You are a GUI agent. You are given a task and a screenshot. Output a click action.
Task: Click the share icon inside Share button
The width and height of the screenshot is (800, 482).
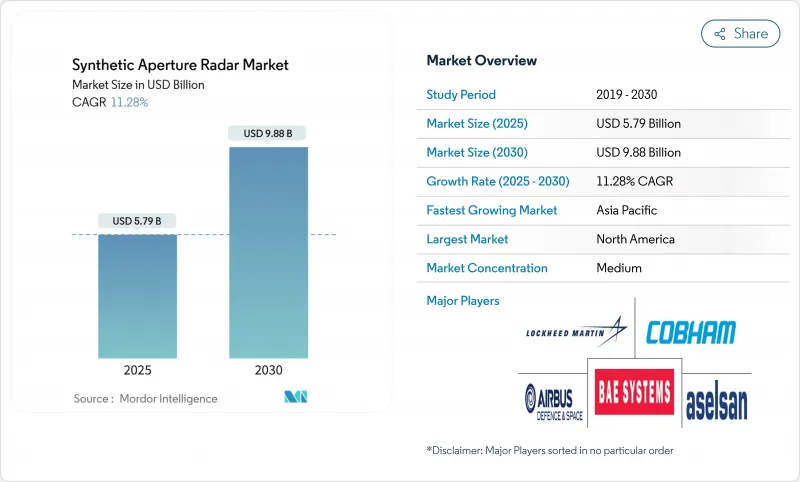pos(719,33)
